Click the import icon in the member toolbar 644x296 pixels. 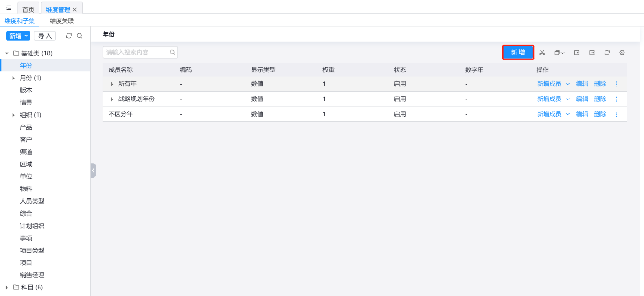pos(577,53)
